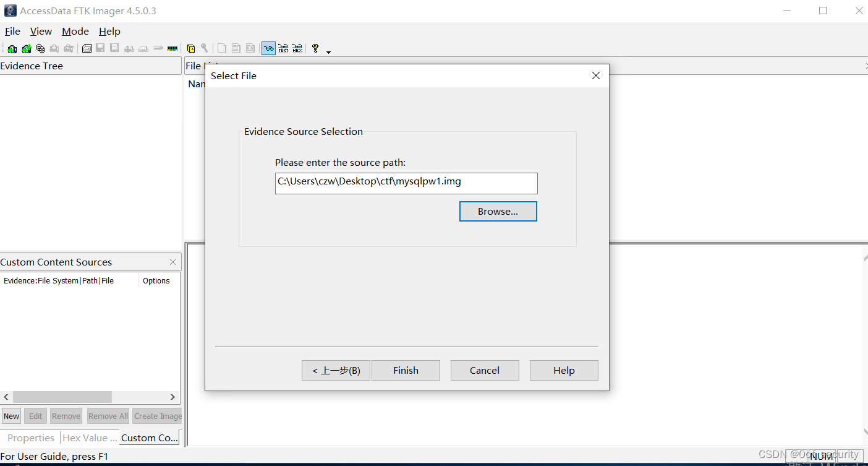Click FTK Imager icon in title bar
Image resolution: width=868 pixels, height=466 pixels.
pos(10,11)
